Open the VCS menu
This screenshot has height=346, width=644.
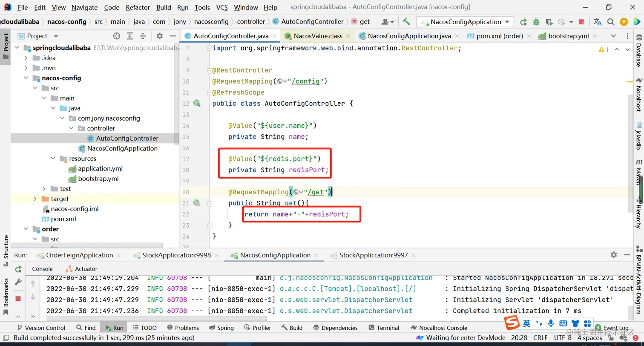[222, 7]
